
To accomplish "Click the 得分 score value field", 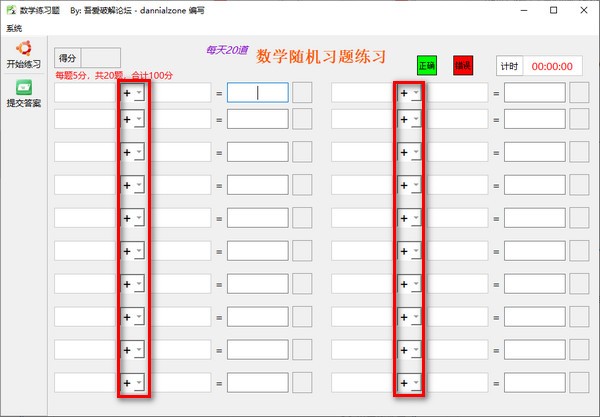I will click(x=101, y=58).
